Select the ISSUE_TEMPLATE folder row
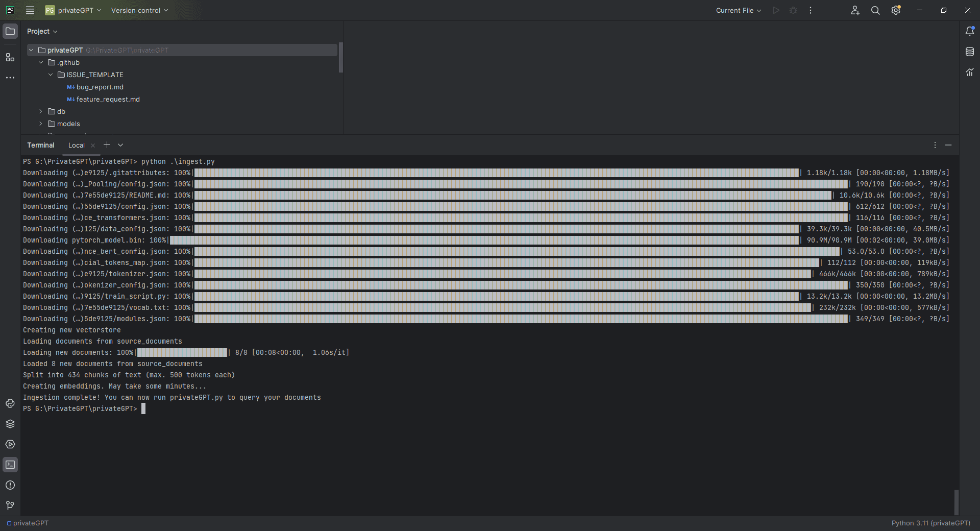 point(182,75)
